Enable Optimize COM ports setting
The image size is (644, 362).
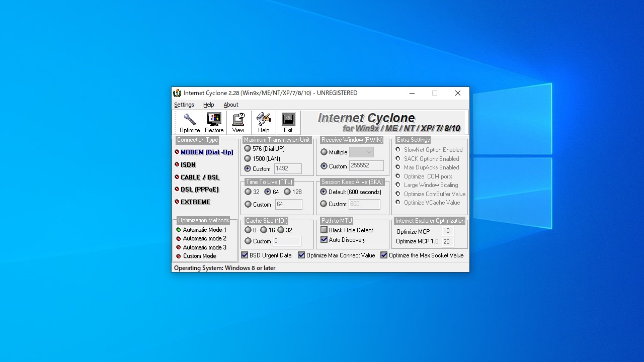click(x=398, y=176)
